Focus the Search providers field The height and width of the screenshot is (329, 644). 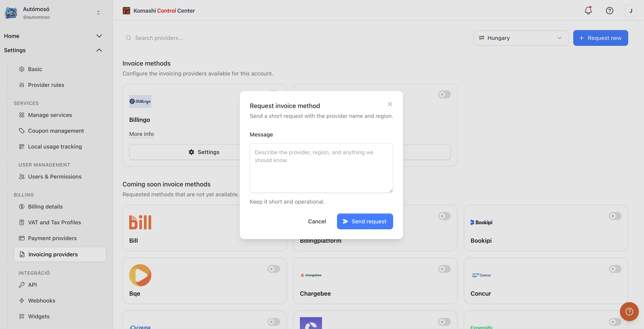click(295, 38)
